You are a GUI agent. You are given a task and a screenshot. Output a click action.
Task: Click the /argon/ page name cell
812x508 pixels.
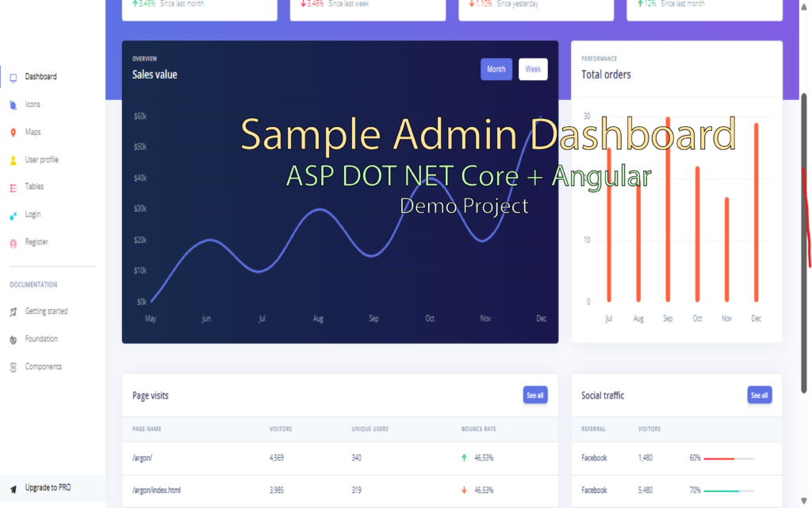(x=143, y=458)
